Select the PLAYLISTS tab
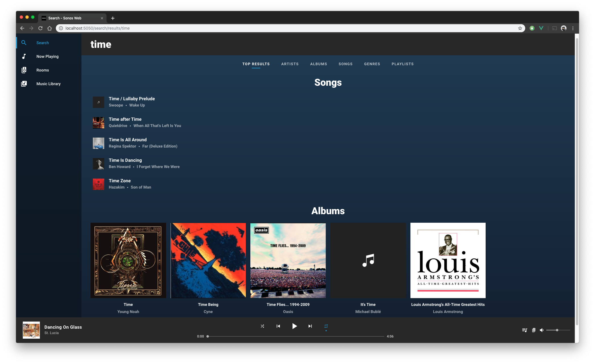This screenshot has height=364, width=595. tap(402, 64)
